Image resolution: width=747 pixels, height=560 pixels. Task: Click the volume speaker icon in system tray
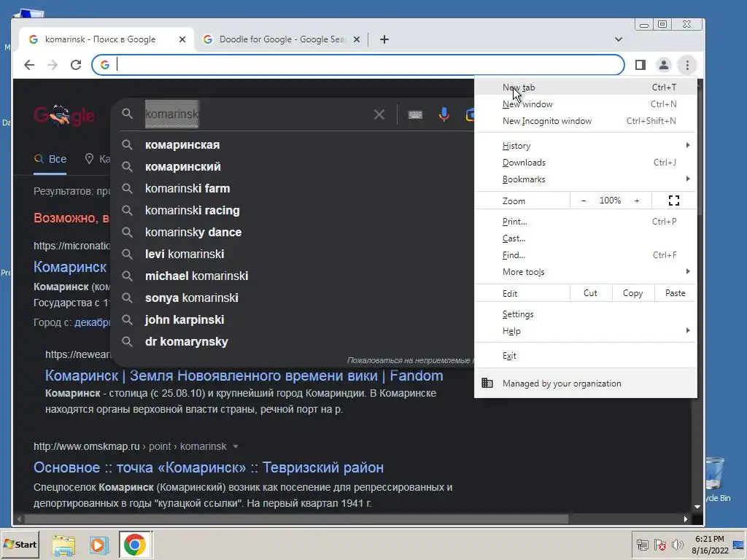(677, 545)
